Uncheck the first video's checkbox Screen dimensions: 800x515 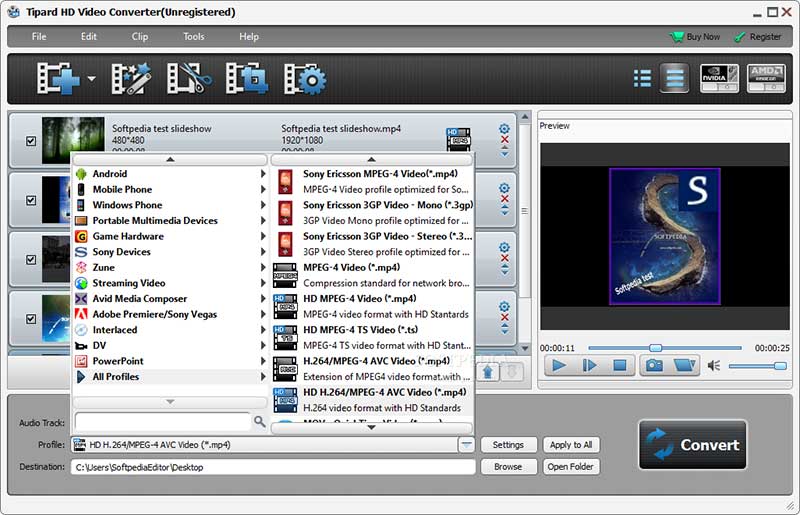31,142
